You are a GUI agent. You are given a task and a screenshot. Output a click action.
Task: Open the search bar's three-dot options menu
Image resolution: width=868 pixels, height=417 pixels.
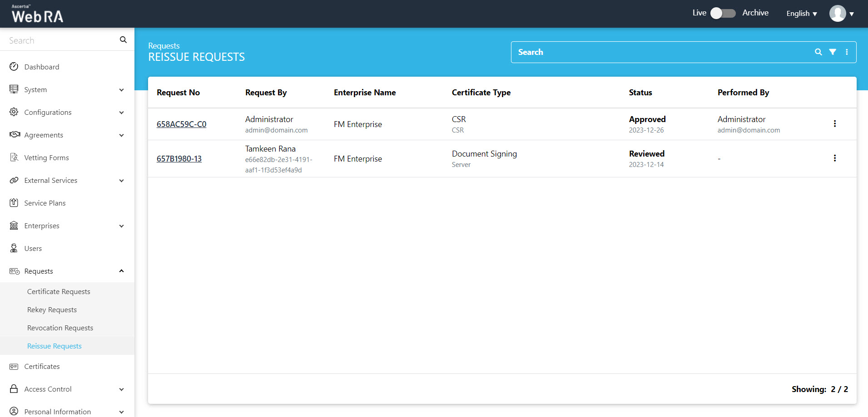(847, 52)
